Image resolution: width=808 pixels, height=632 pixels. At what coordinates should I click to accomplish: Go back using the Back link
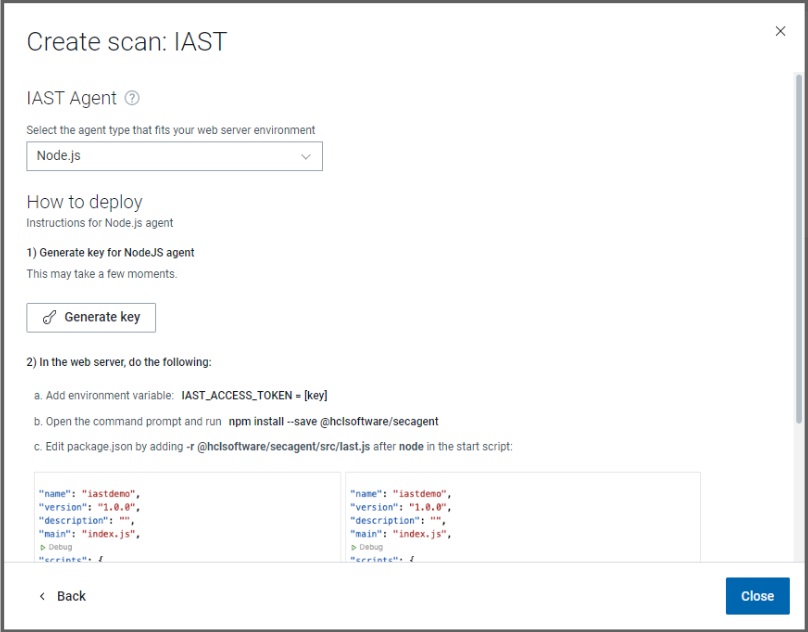(71, 596)
